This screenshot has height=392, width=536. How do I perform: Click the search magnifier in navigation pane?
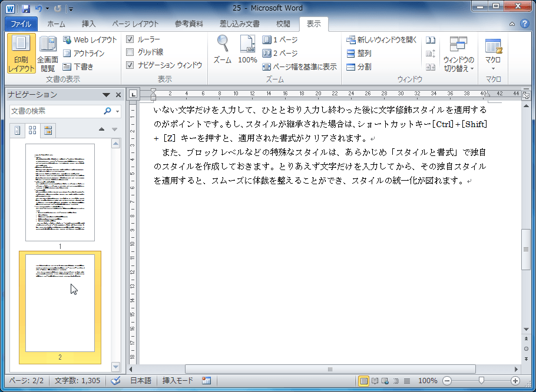tap(107, 111)
